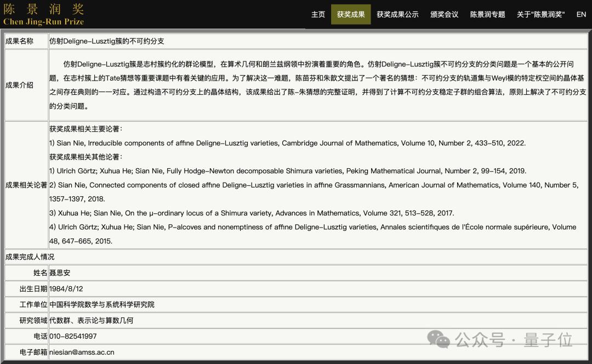This screenshot has height=364, width=592.
Task: Click the 姓名 field label
Action: [40, 272]
